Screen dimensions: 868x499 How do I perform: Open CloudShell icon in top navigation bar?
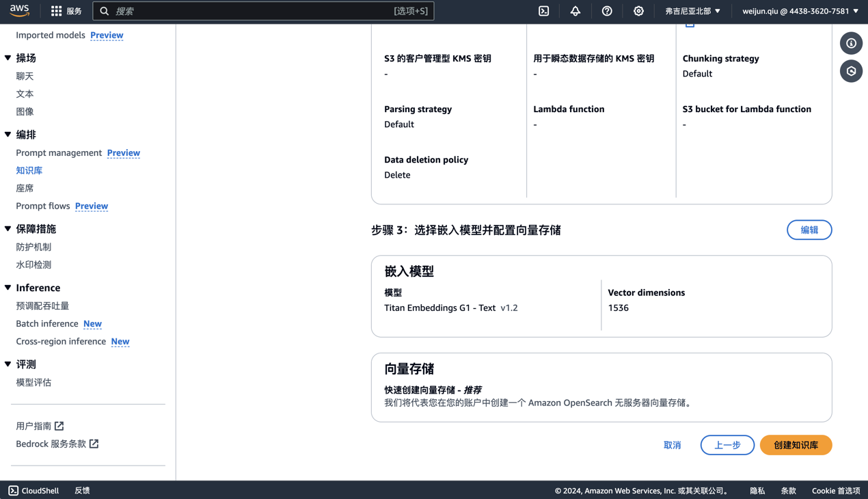[x=544, y=11]
